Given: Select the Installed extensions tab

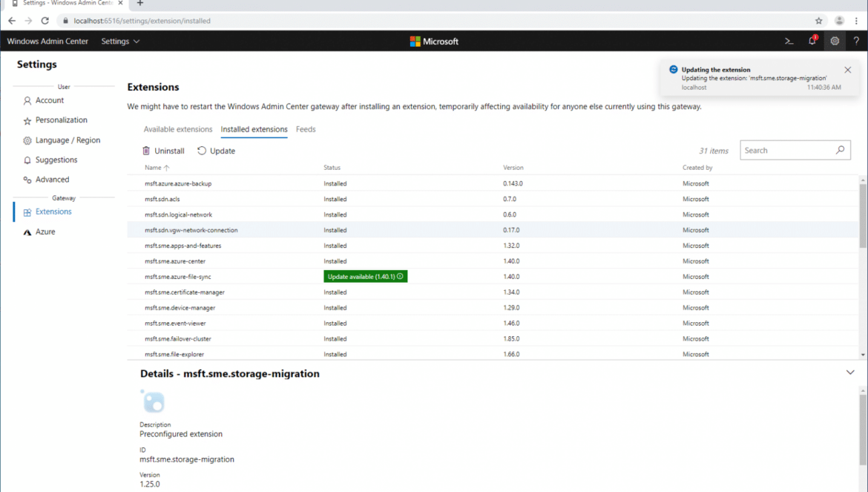Looking at the screenshot, I should (254, 130).
